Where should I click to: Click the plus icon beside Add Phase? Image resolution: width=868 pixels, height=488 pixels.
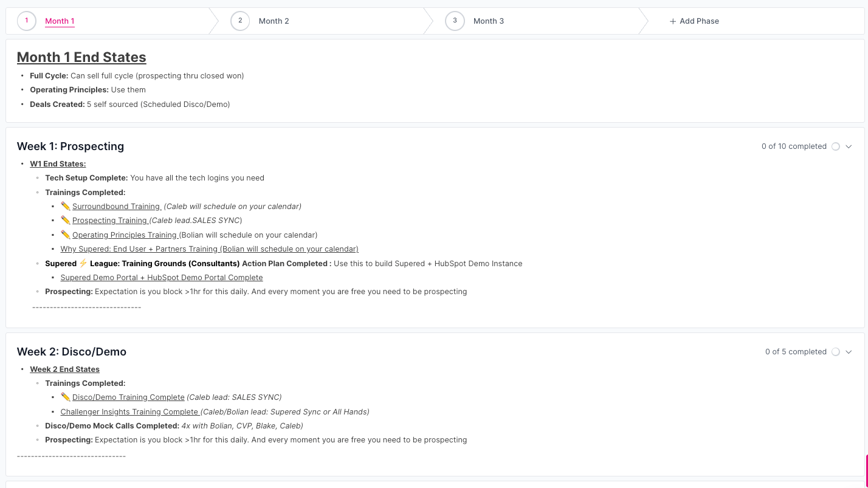pos(672,21)
